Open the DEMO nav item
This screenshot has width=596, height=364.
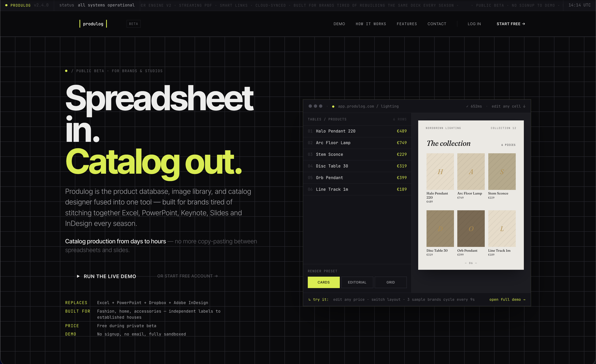point(339,24)
